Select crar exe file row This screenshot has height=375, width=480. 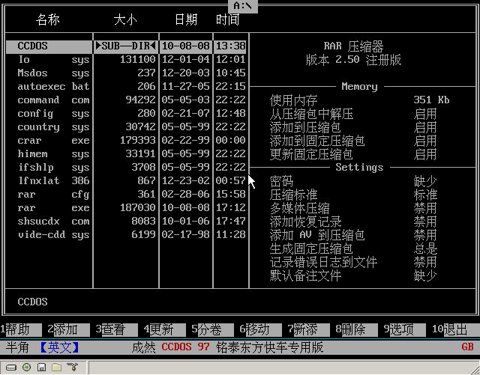(x=126, y=140)
